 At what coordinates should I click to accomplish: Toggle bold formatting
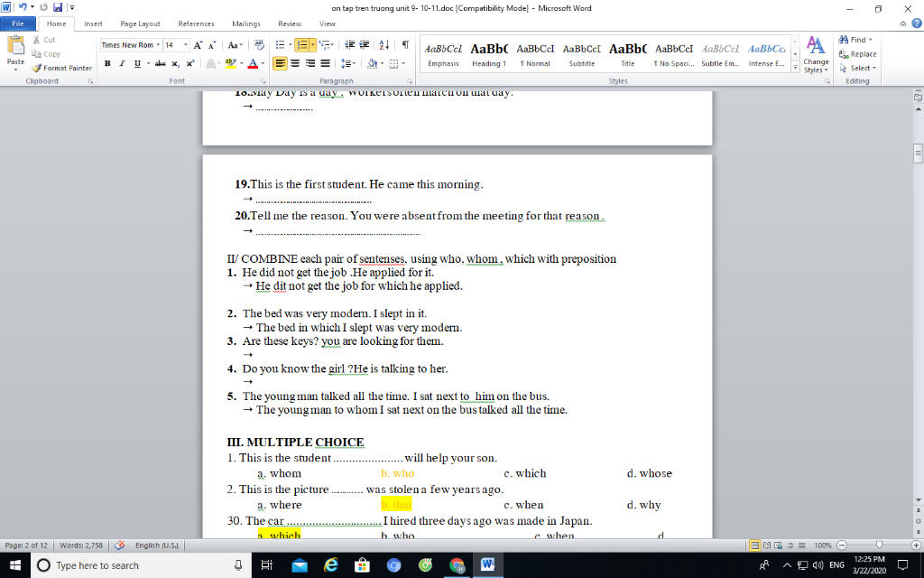(107, 63)
